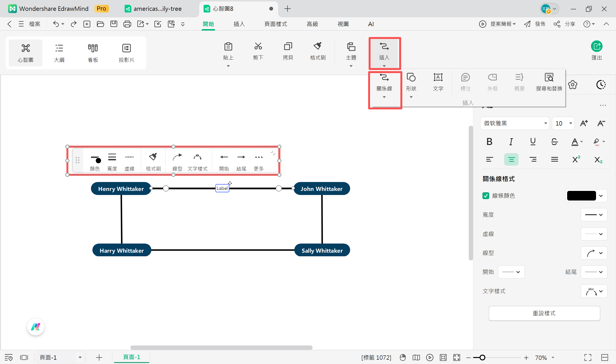Open the 70% zoom level dropdown
This screenshot has width=616, height=364.
[x=553, y=357]
